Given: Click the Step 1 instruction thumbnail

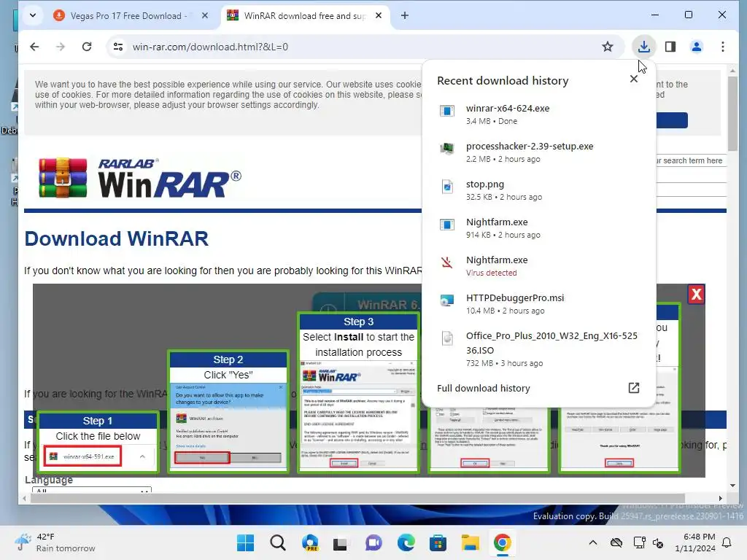Looking at the screenshot, I should 98,442.
